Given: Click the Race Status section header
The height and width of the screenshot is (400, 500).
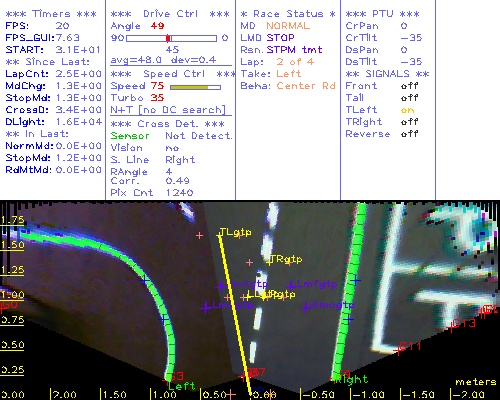Looking at the screenshot, I should click(288, 14).
